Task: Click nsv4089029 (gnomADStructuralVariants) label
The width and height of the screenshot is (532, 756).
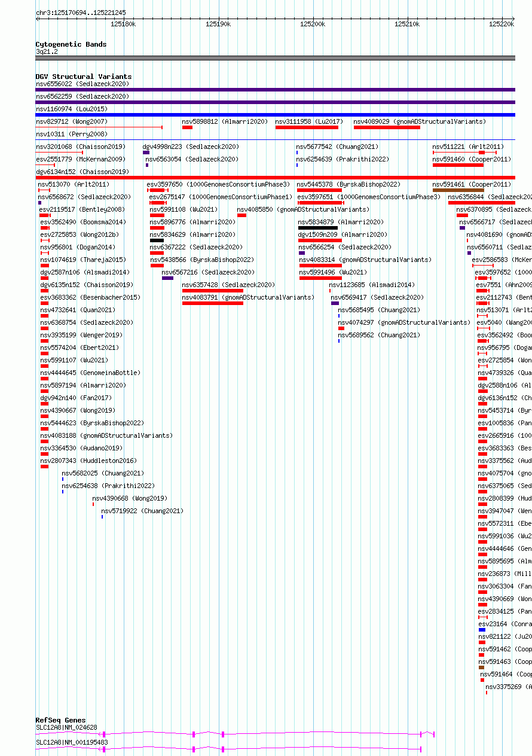Action: (420, 121)
